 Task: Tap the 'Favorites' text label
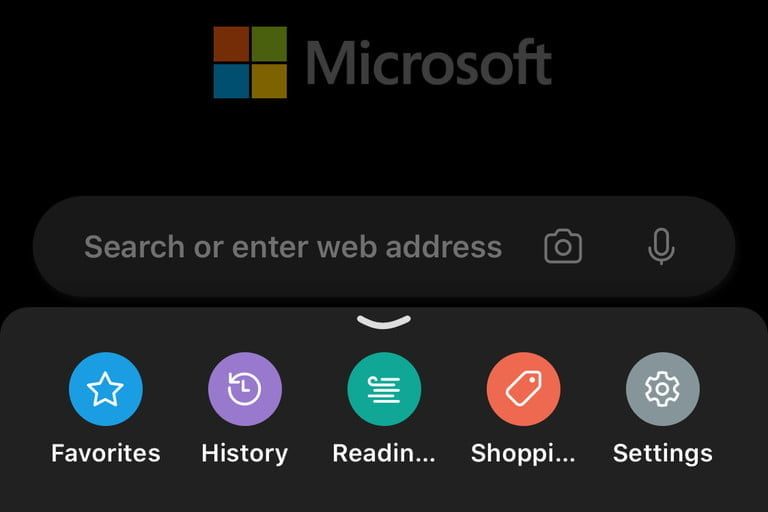pyautogui.click(x=106, y=453)
